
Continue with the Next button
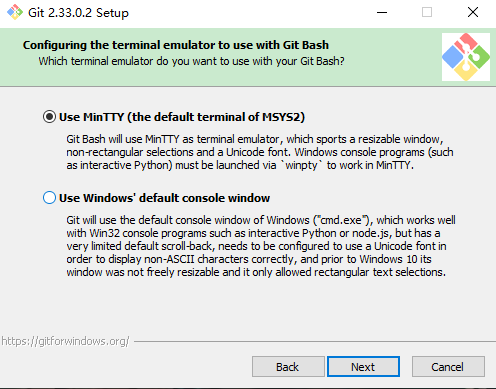[363, 367]
